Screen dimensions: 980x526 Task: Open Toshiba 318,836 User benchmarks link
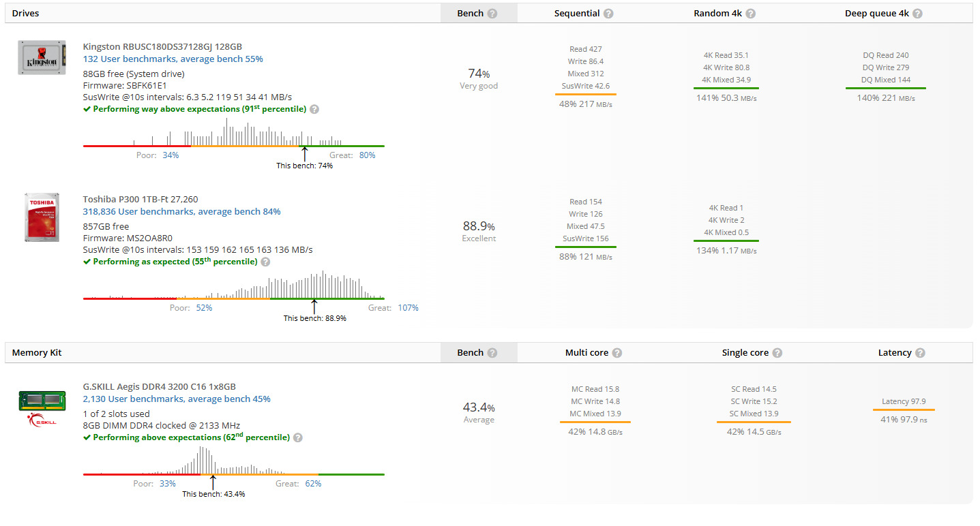(181, 212)
